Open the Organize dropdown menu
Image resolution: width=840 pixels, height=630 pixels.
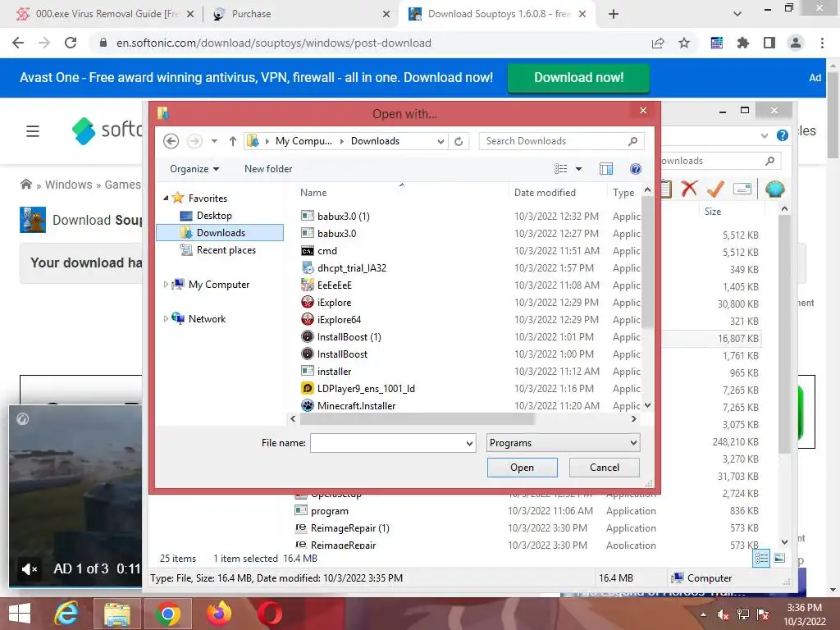[194, 169]
